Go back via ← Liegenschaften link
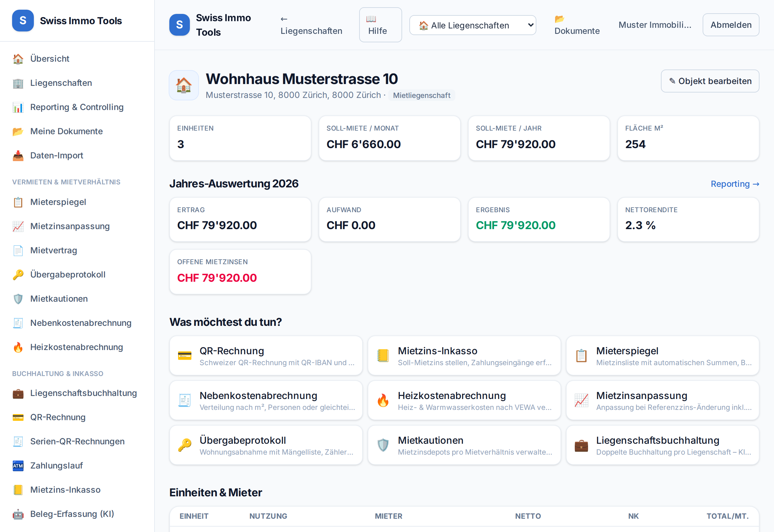 [311, 25]
